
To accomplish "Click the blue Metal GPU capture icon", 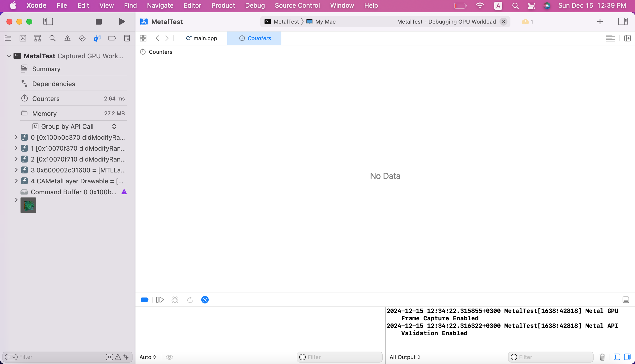I will coord(205,300).
